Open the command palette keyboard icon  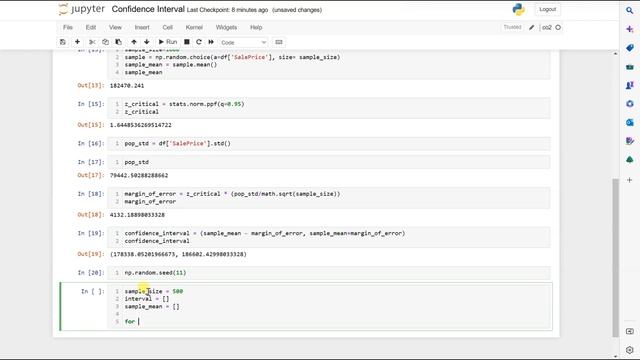click(279, 42)
